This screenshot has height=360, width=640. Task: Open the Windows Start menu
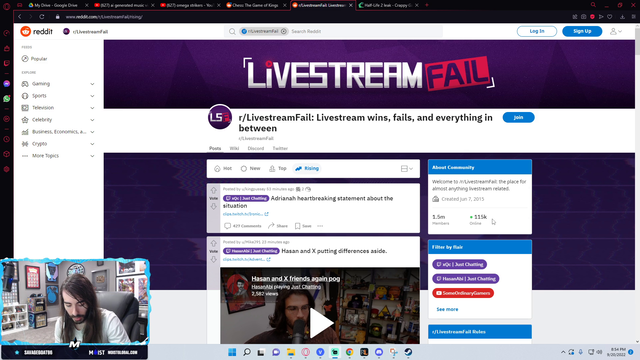pos(232,352)
